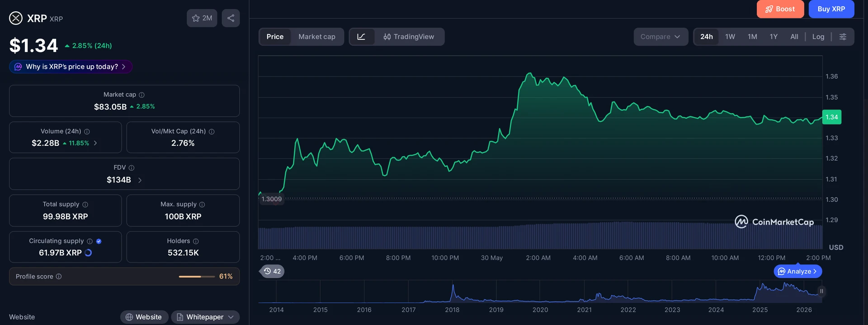Expand the Whitepaper dropdown
Image resolution: width=868 pixels, height=325 pixels.
[205, 317]
